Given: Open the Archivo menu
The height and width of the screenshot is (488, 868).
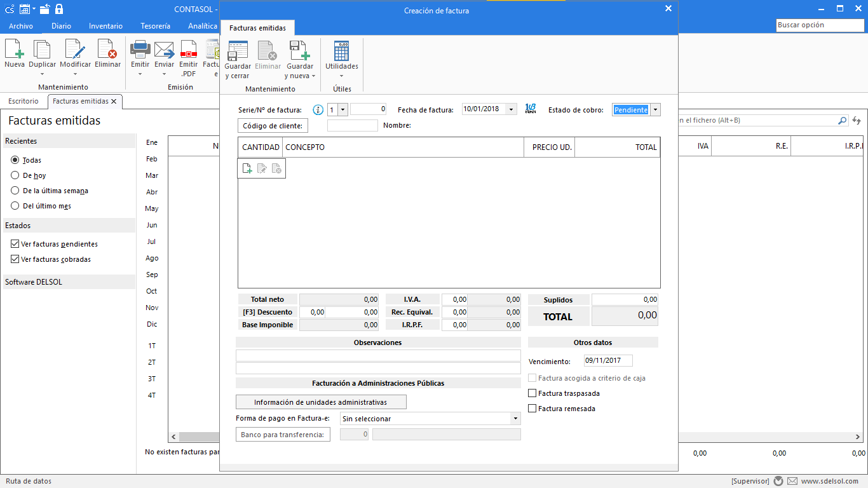Looking at the screenshot, I should tap(21, 26).
